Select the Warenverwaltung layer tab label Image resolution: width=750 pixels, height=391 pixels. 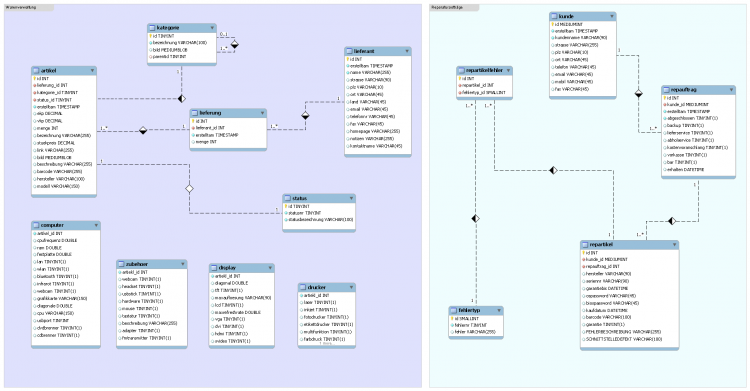(21, 8)
